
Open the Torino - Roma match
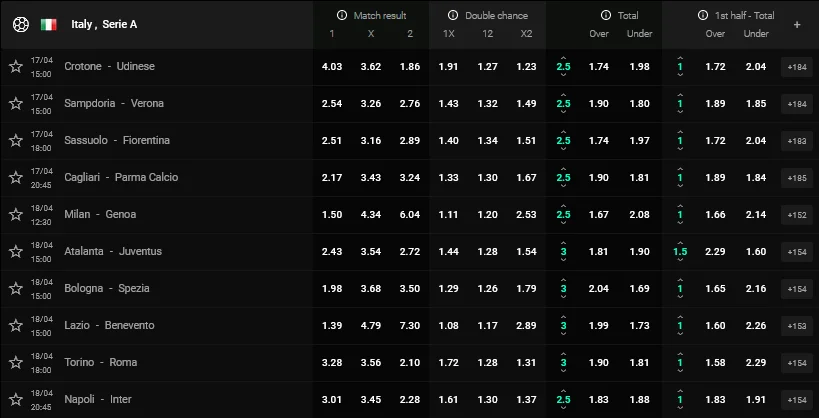pyautogui.click(x=100, y=362)
